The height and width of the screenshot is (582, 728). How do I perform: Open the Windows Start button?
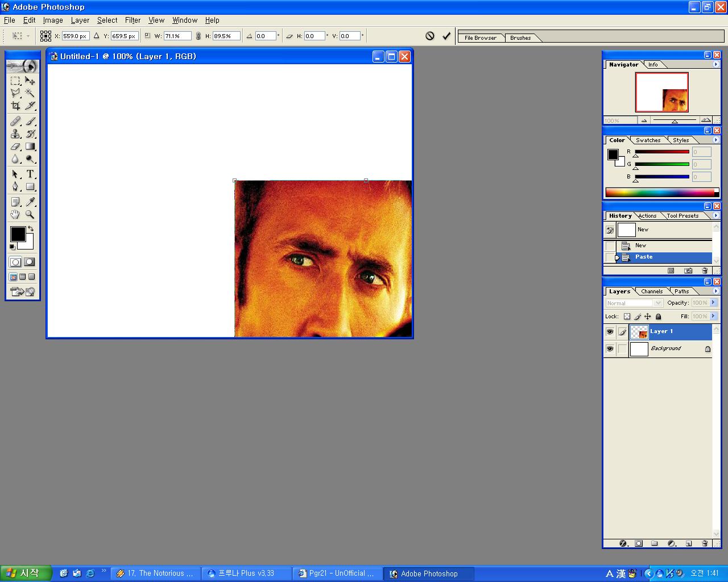click(x=26, y=573)
